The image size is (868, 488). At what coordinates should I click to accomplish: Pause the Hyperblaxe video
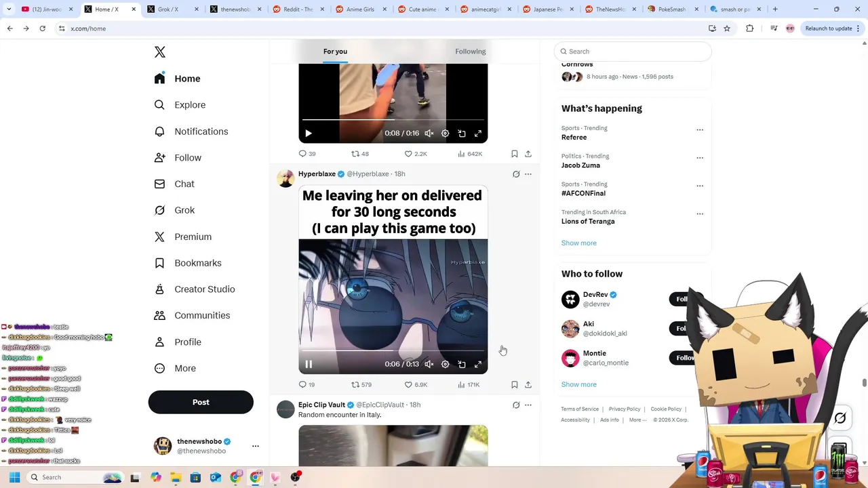pos(309,364)
